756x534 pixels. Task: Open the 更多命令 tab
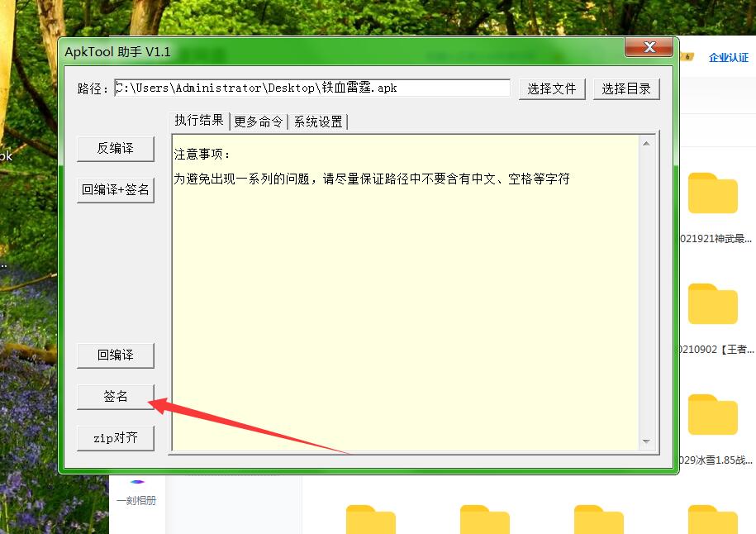(x=259, y=122)
